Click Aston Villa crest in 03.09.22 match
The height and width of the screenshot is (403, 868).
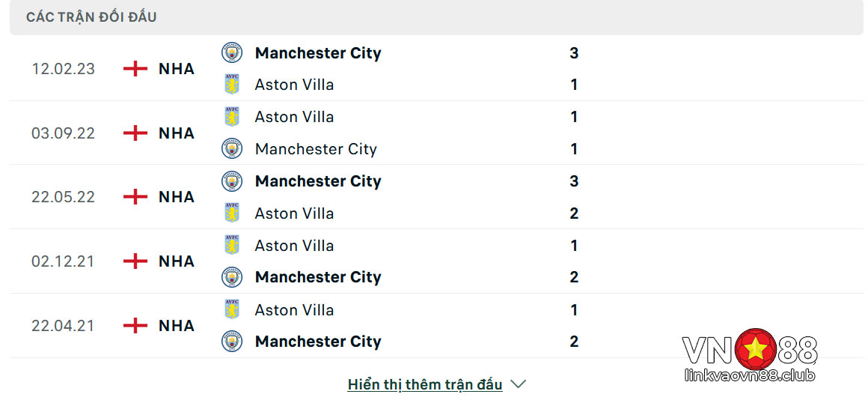232,116
